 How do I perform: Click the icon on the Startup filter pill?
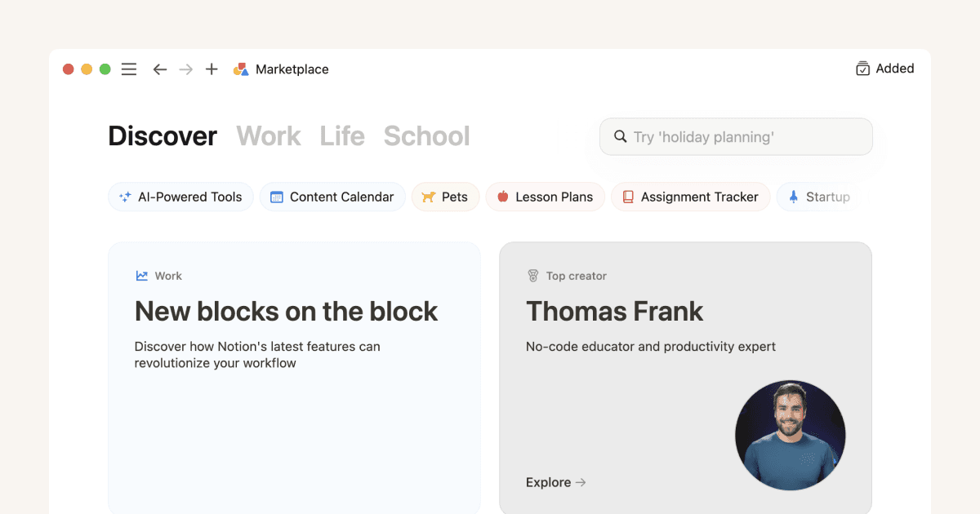point(793,197)
